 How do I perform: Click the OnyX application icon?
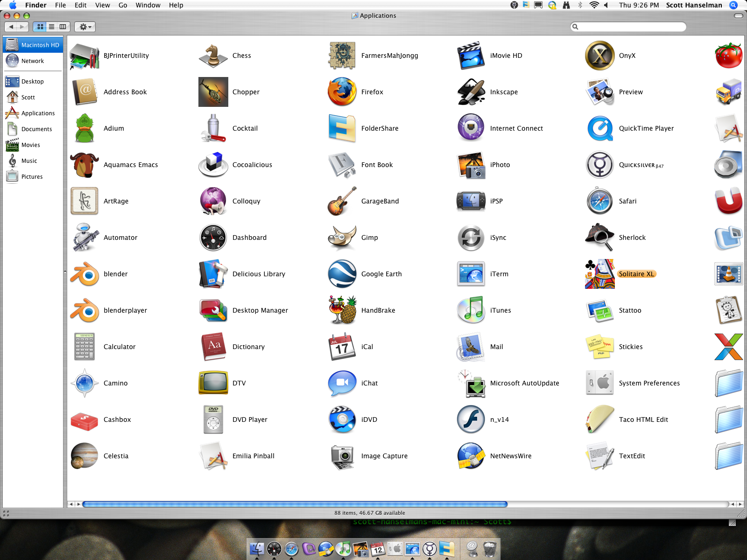pos(600,56)
